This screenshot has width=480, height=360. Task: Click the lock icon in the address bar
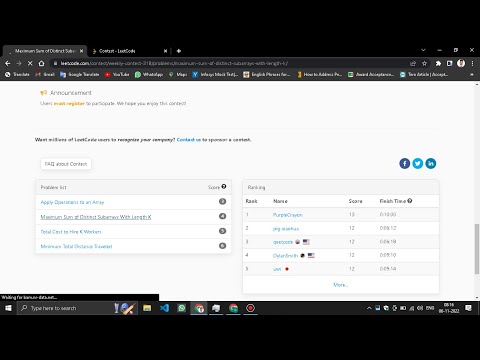tap(55, 63)
